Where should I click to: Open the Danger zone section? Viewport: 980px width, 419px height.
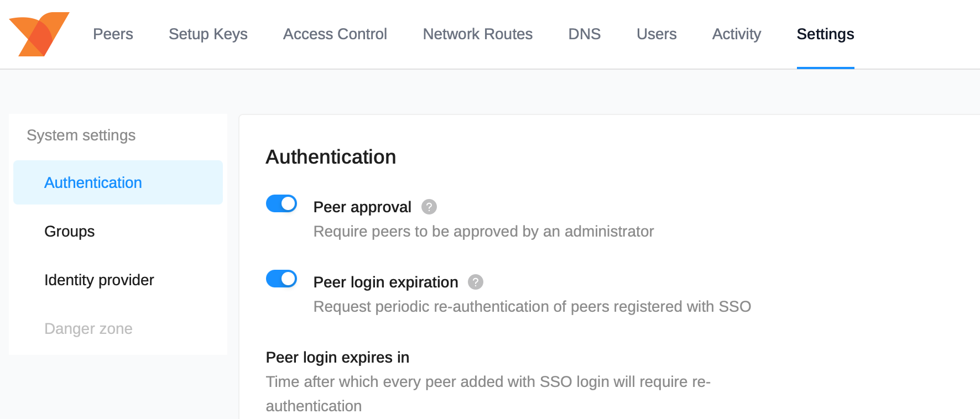pos(88,329)
